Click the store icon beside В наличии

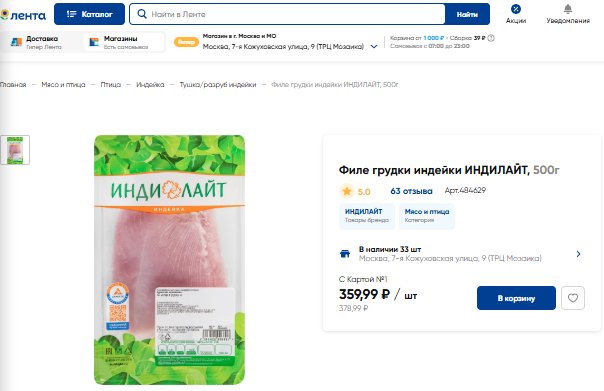coord(345,254)
